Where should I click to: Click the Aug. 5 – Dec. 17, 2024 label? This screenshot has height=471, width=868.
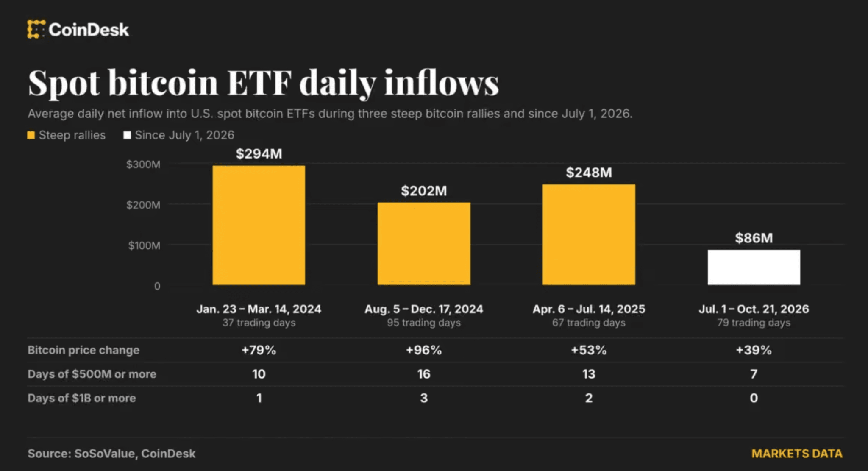[x=424, y=309]
